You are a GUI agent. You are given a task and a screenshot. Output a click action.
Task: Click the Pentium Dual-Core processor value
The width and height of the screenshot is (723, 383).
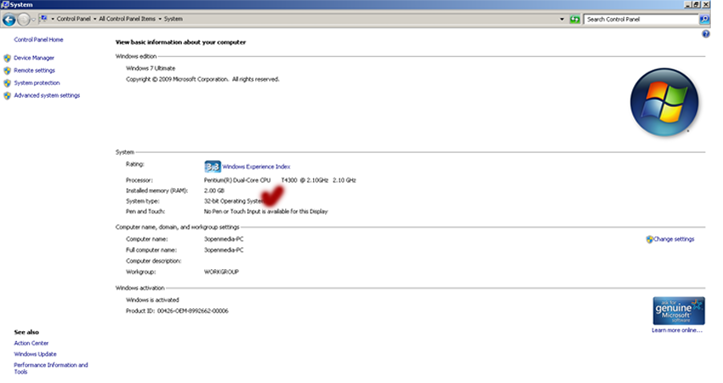click(x=280, y=180)
